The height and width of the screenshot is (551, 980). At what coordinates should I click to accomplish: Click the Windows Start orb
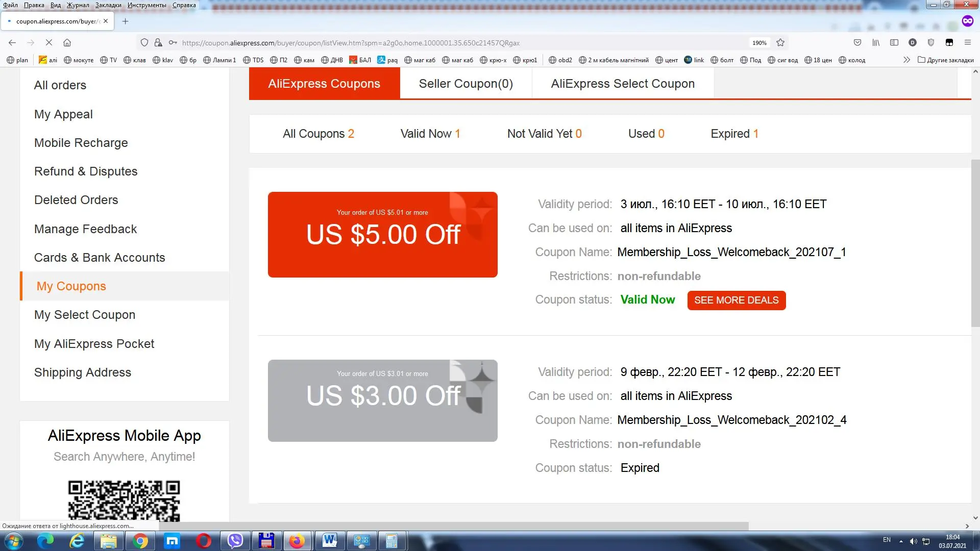(14, 541)
